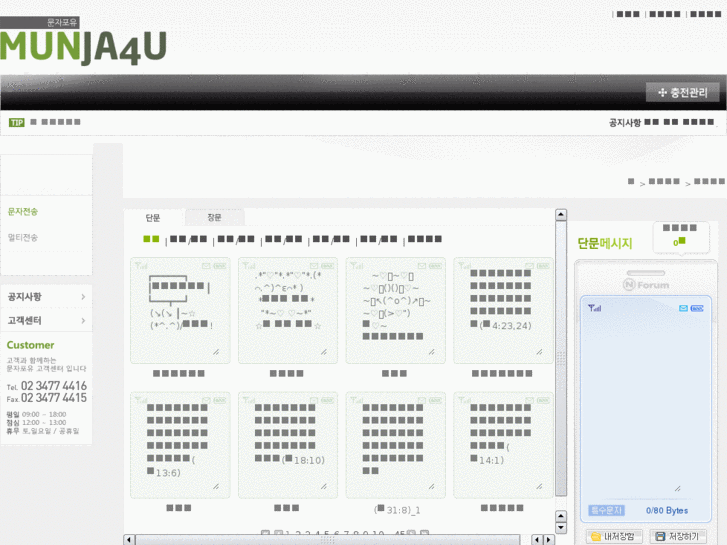727x545 pixels.
Task: Open 내저장함 saved messages button
Action: [614, 537]
